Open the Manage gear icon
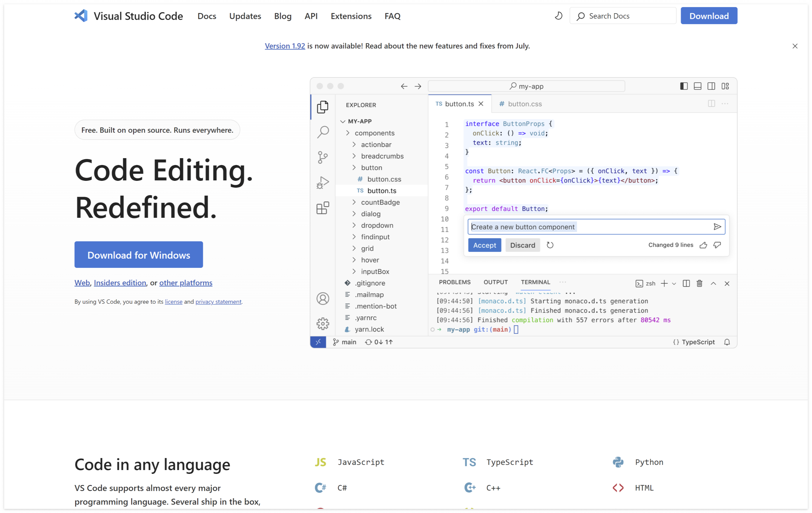Screen dimensions: 812x513 click(x=323, y=324)
